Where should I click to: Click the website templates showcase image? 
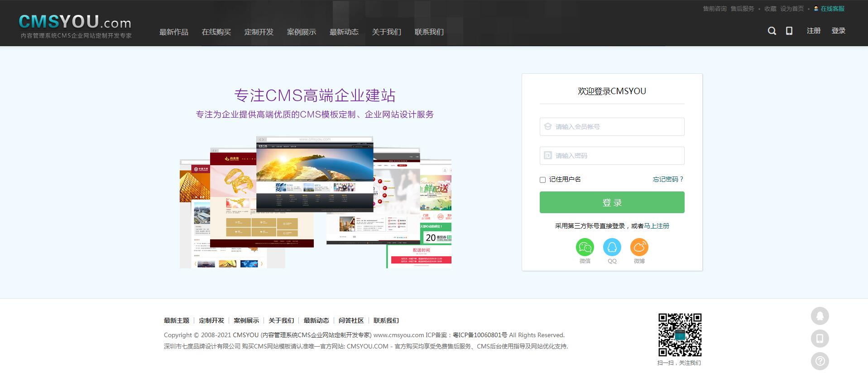click(316, 202)
